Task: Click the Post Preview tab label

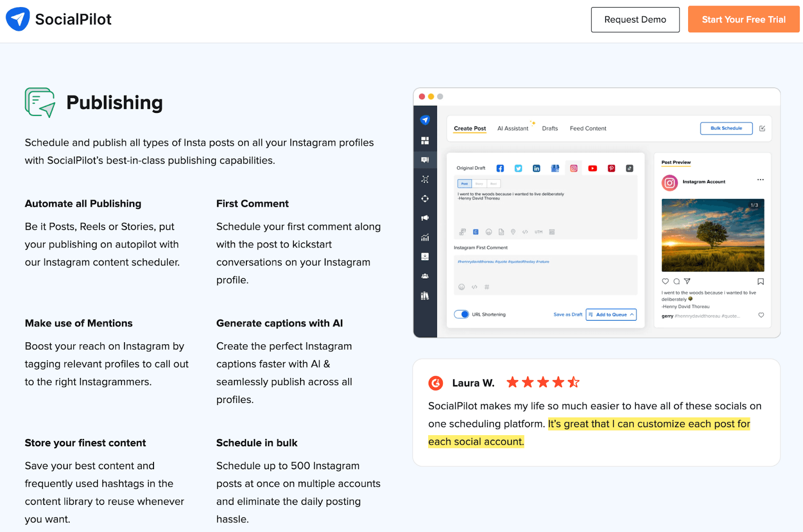Action: (x=676, y=162)
